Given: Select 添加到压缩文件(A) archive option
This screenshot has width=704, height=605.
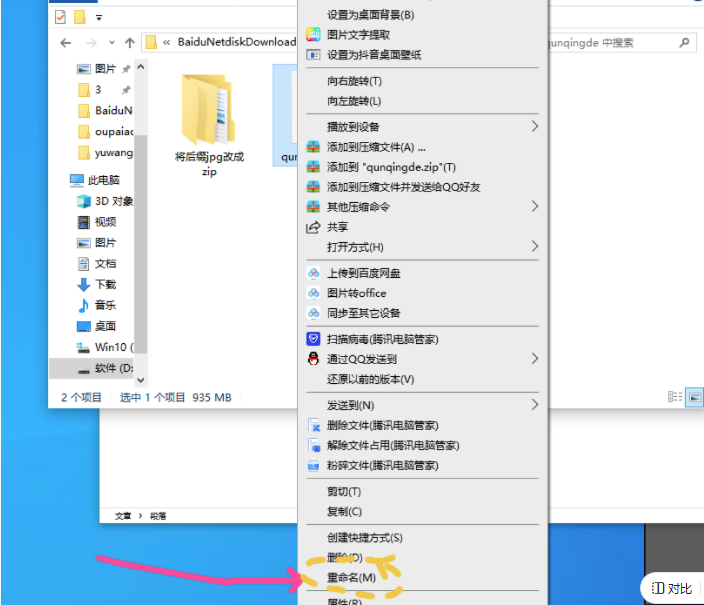Looking at the screenshot, I should [369, 147].
